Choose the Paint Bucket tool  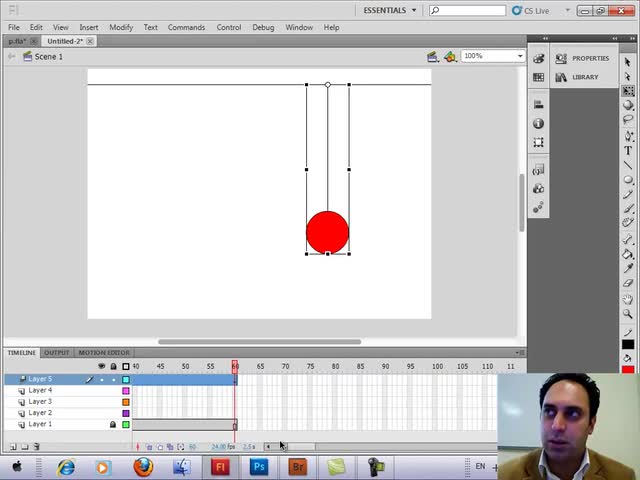628,254
